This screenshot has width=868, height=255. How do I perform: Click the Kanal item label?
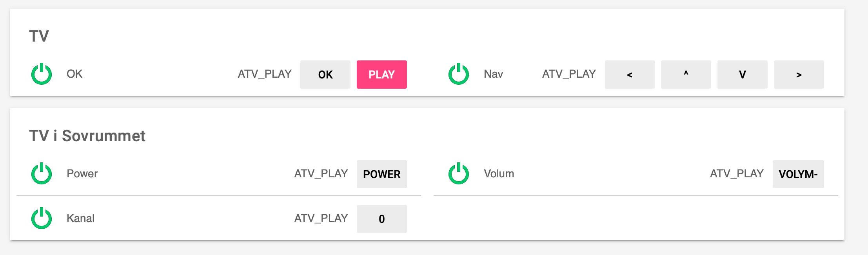[80, 219]
